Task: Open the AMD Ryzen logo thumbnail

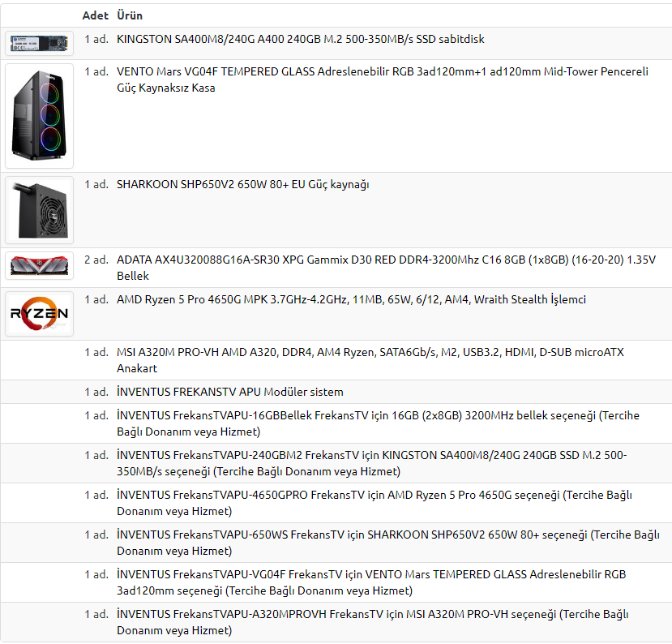Action: 39,314
